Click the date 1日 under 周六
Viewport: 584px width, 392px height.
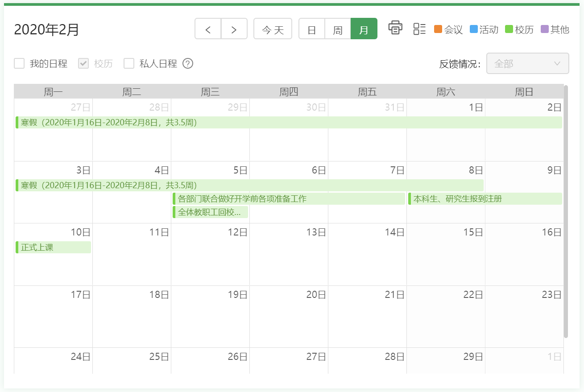[476, 107]
